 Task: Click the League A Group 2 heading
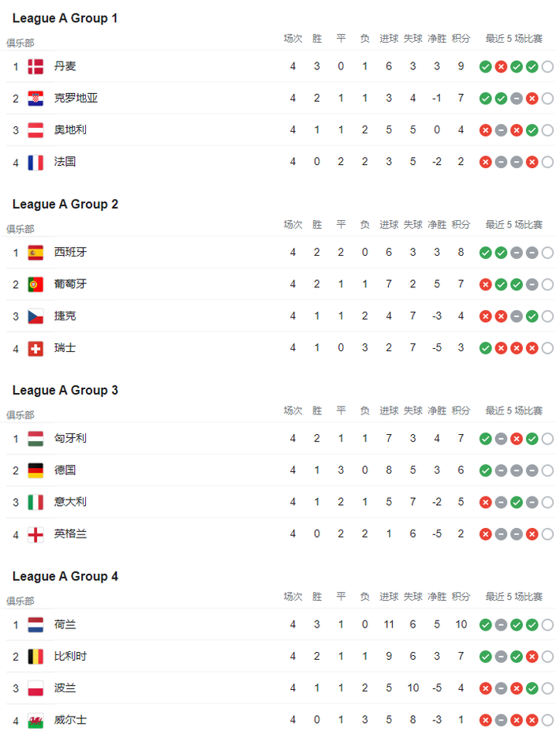(65, 204)
